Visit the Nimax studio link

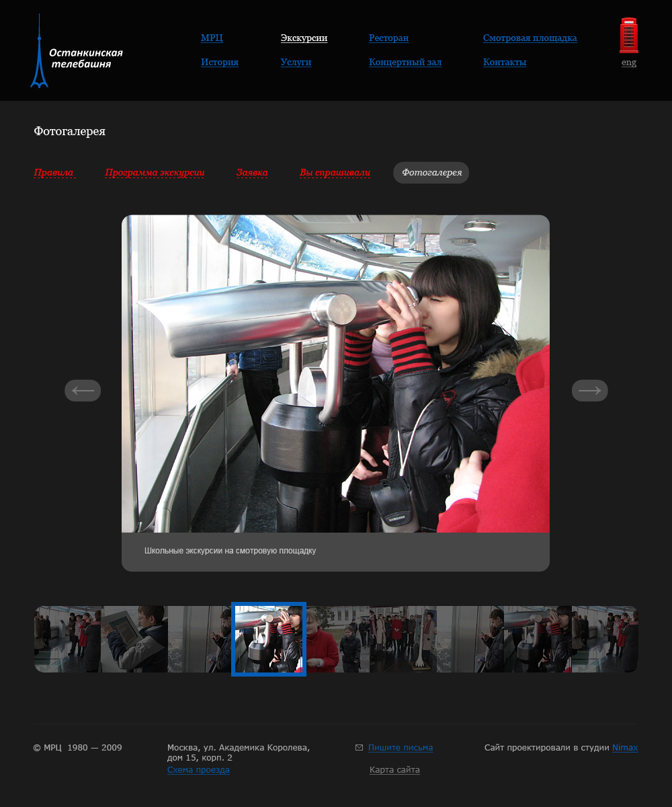click(624, 748)
